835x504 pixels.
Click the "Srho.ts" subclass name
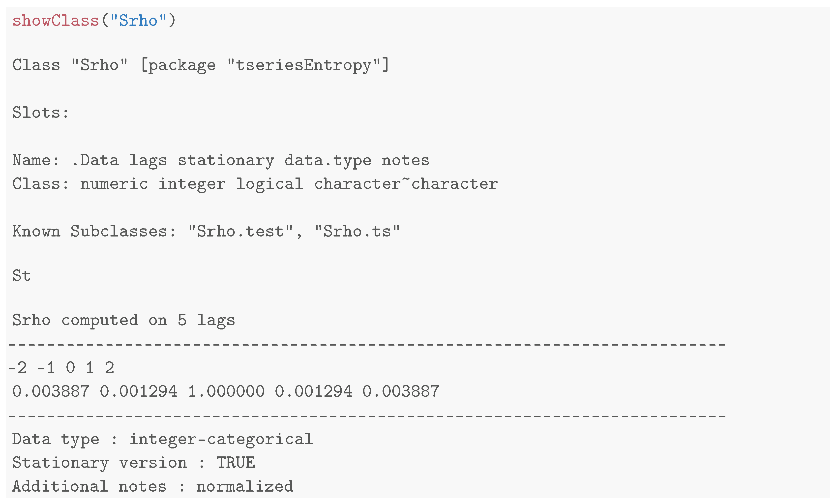coord(357,232)
